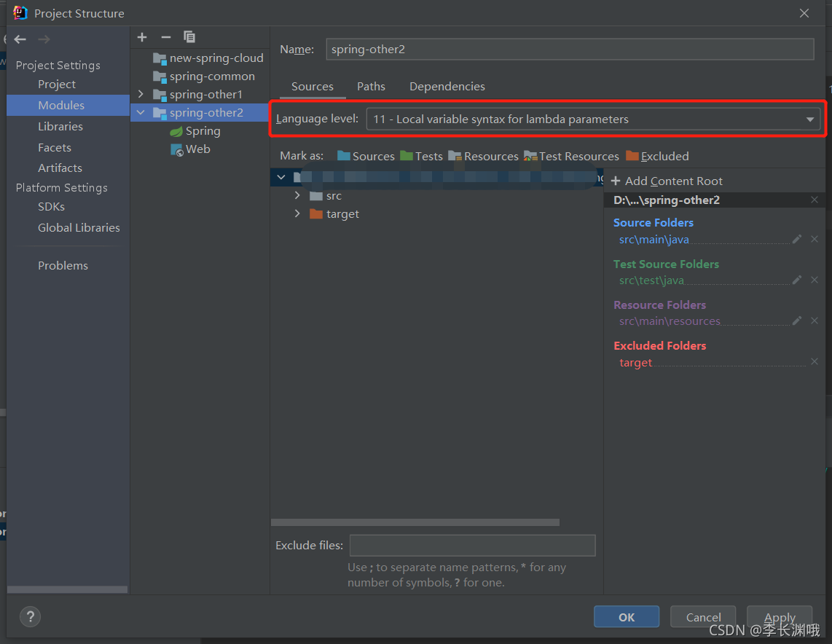Add a new module with plus icon
The height and width of the screenshot is (644, 832).
coord(141,37)
